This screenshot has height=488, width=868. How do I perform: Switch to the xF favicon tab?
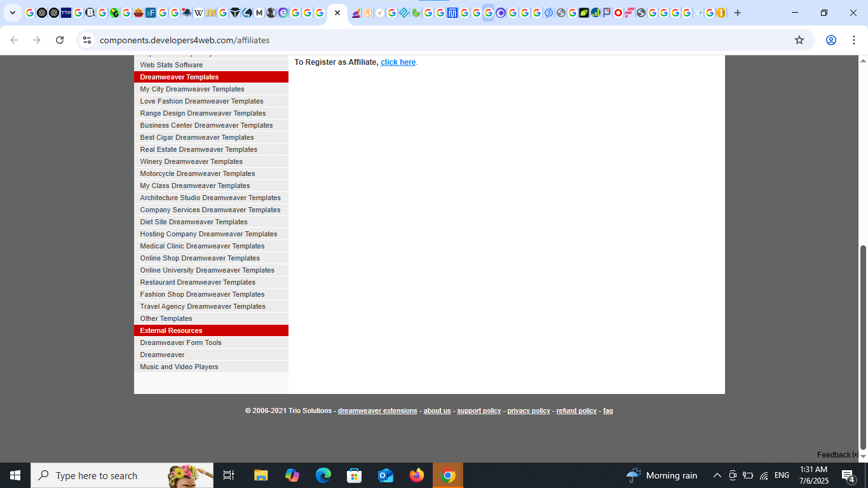[151, 13]
